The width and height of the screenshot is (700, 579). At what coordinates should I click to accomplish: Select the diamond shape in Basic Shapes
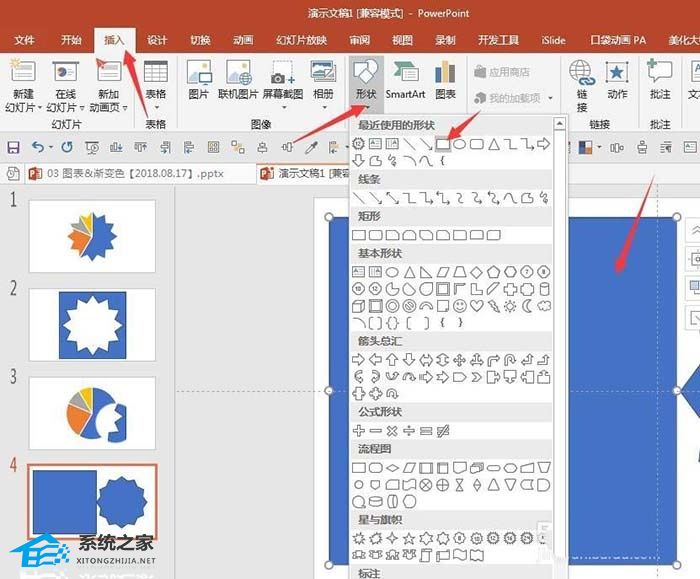[x=477, y=272]
